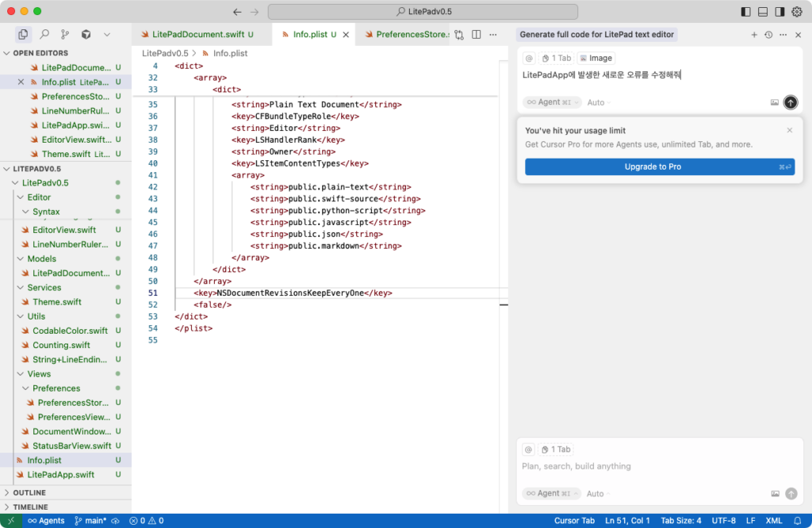Viewport: 812px width, 528px height.
Task: Collapse the Editor folder
Action: point(20,197)
